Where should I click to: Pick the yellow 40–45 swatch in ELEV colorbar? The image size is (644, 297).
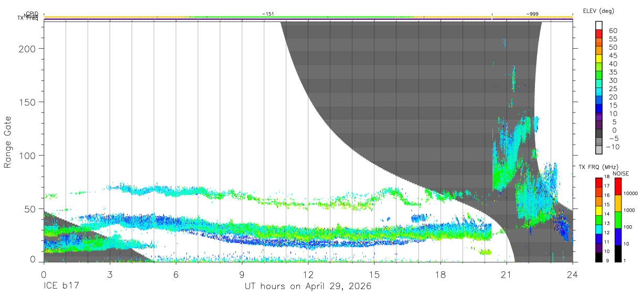click(x=598, y=59)
